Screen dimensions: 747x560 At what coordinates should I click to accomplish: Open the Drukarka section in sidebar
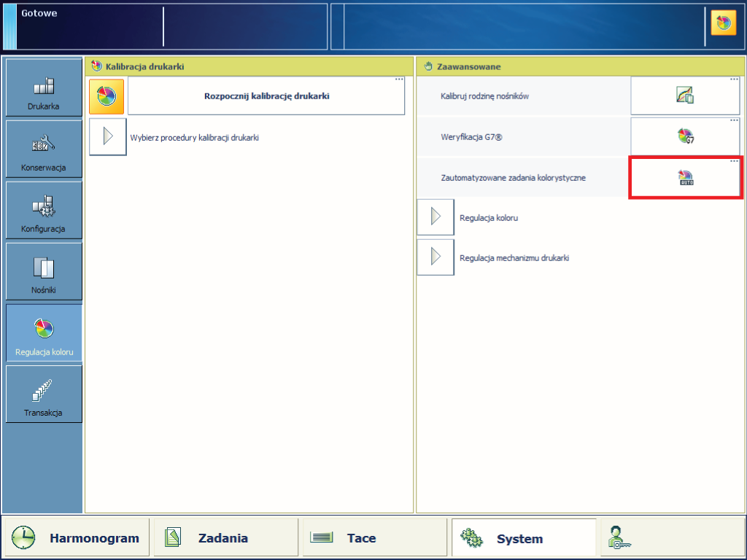pyautogui.click(x=44, y=88)
